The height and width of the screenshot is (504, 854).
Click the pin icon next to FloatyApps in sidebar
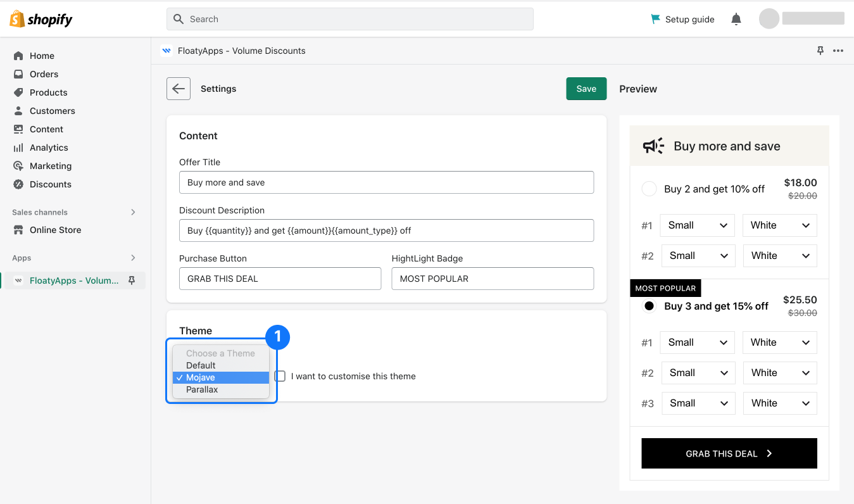click(x=132, y=280)
